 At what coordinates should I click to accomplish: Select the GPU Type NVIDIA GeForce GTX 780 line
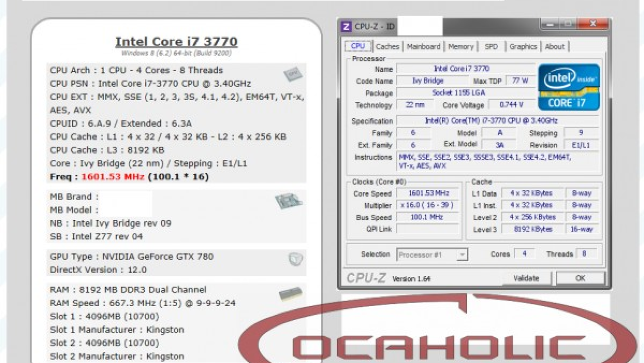pyautogui.click(x=132, y=256)
